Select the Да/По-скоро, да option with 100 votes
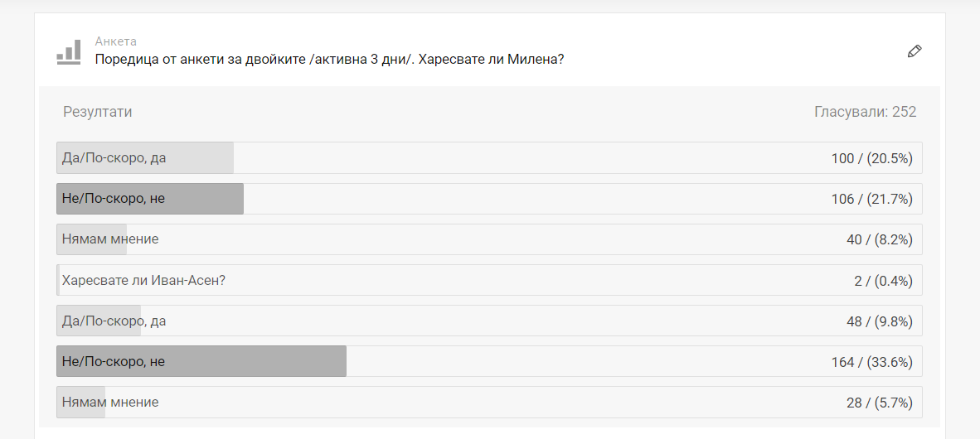The width and height of the screenshot is (980, 439). click(x=114, y=158)
